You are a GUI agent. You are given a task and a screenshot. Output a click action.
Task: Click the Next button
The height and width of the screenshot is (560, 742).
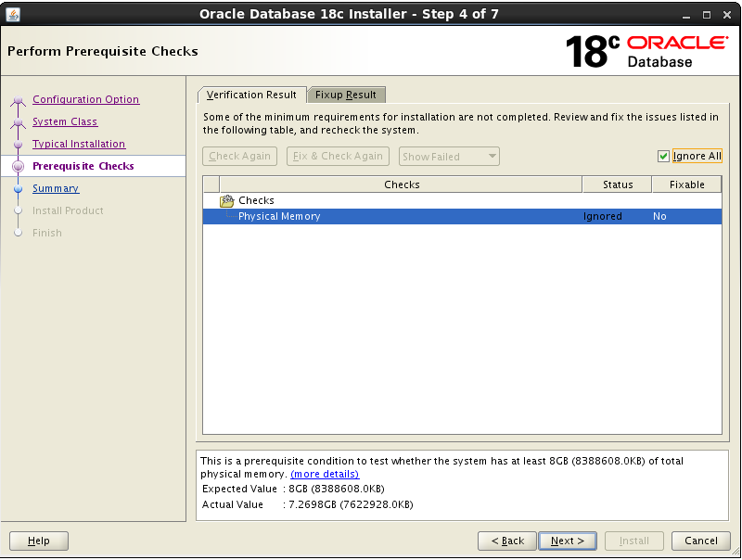coord(568,541)
